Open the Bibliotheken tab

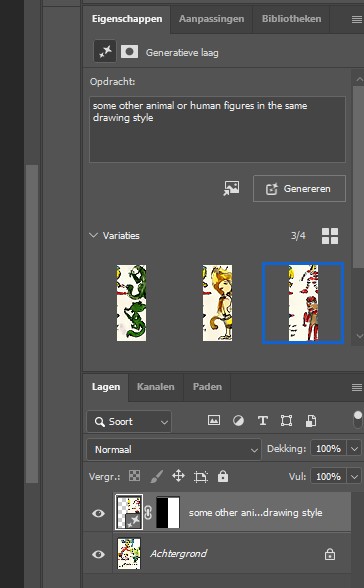coord(291,19)
